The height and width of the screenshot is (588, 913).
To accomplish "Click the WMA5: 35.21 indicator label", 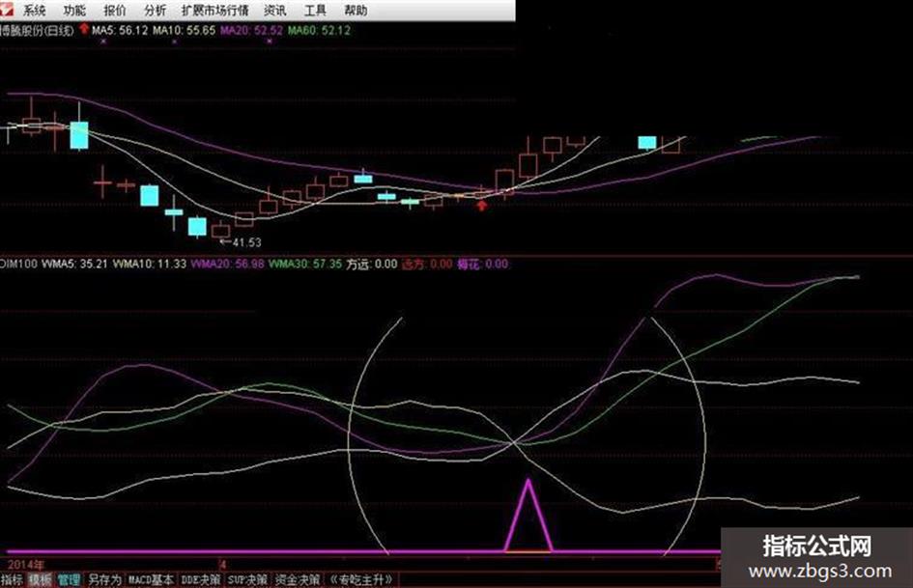I will [74, 264].
